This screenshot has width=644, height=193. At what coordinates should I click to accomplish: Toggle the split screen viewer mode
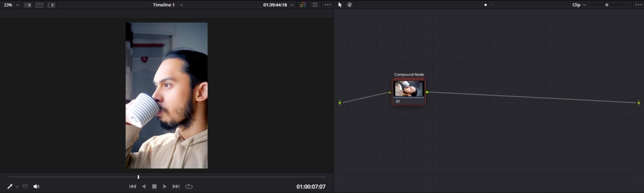[x=39, y=5]
